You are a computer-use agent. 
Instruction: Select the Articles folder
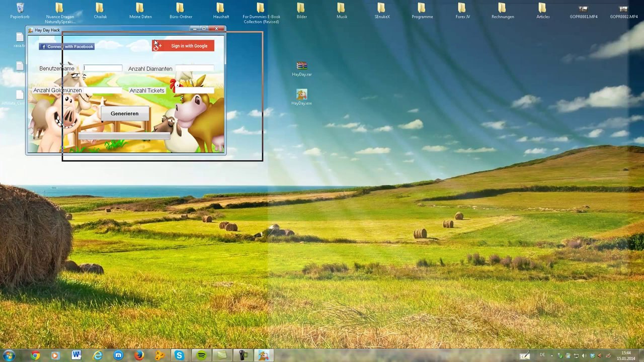point(543,11)
